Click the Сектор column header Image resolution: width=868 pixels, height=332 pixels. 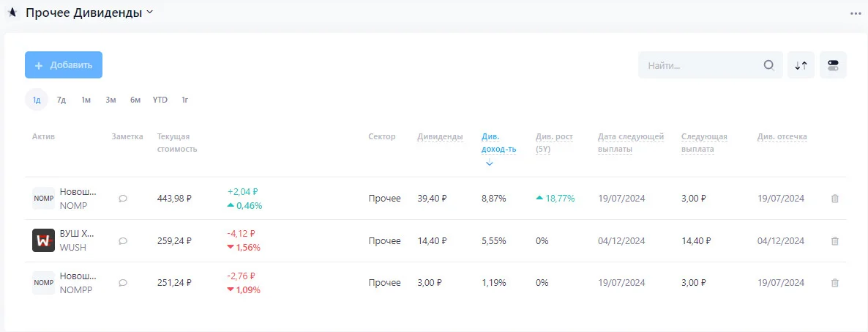[382, 136]
